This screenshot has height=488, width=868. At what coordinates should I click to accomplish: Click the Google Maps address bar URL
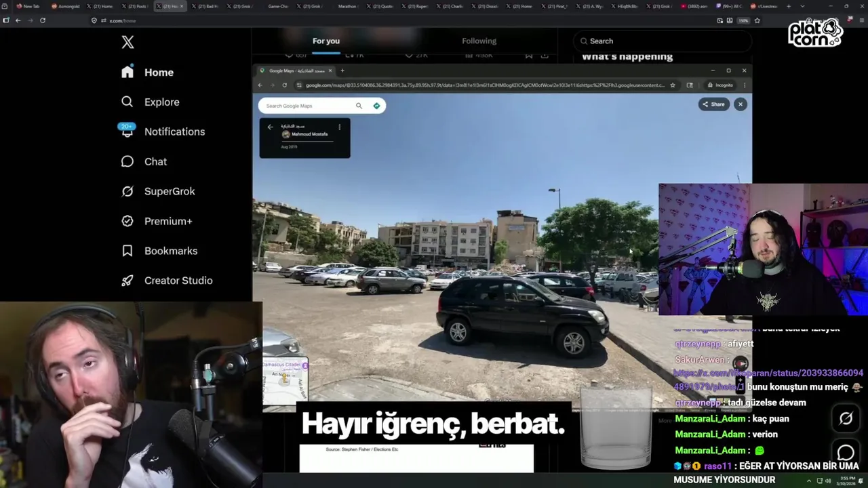484,85
